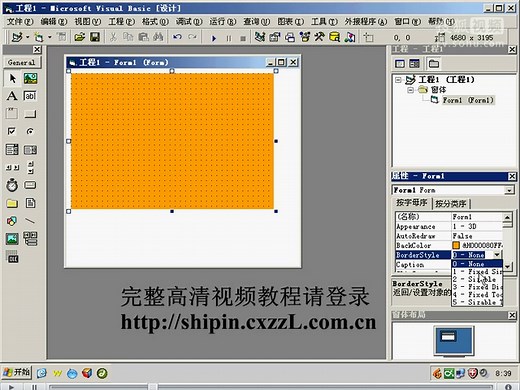Open Properties Window from toolbar
The height and width of the screenshot is (390, 520).
(x=275, y=37)
